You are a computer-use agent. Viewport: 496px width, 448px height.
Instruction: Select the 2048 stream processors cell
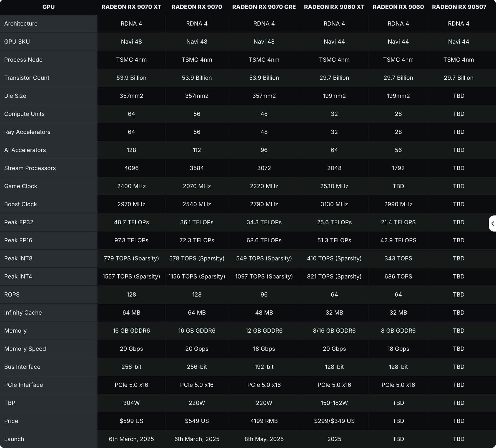[334, 168]
